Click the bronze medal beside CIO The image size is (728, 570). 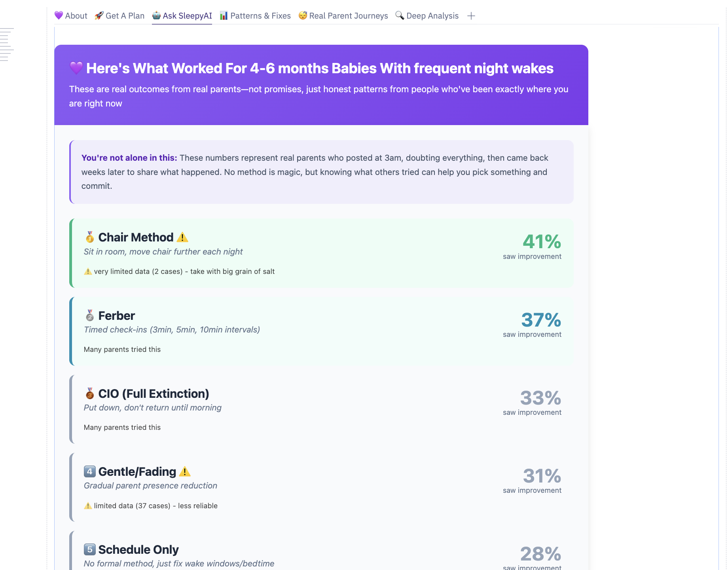tap(90, 393)
